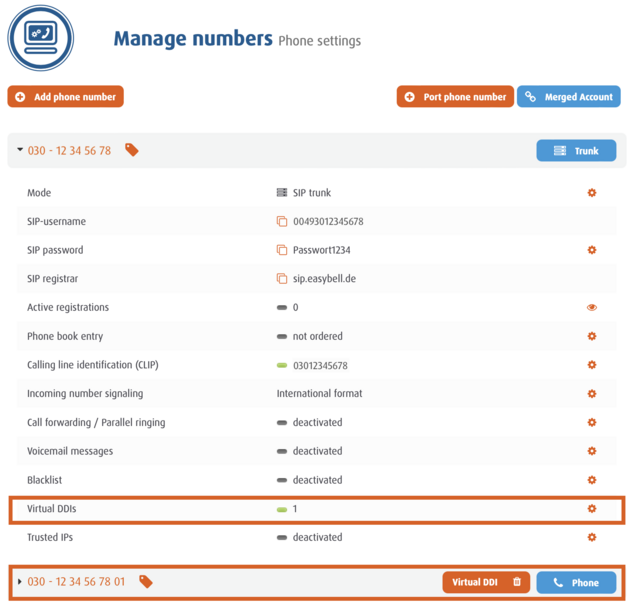Open Merged Account
Screen dimensions: 636x609
click(x=569, y=97)
